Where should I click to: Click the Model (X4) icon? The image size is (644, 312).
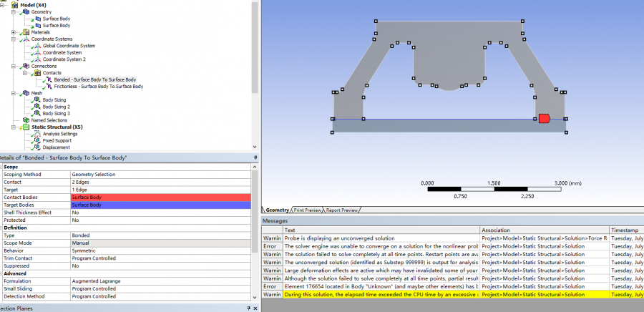[15, 5]
